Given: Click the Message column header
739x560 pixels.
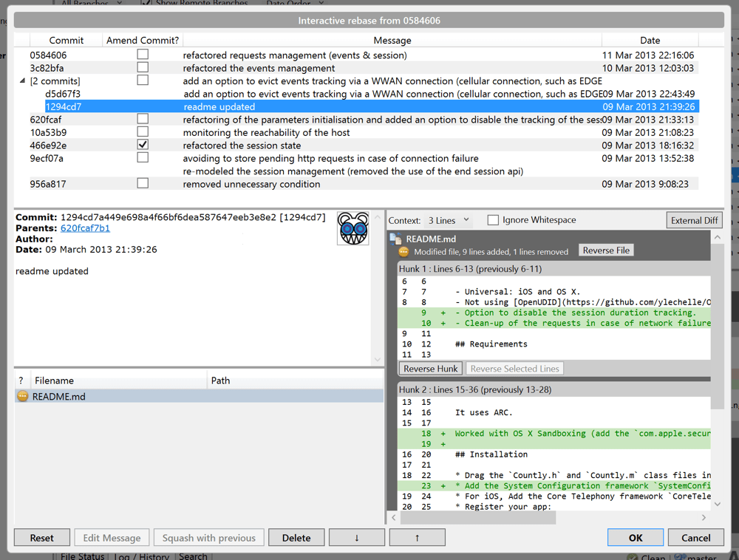Looking at the screenshot, I should (x=392, y=40).
